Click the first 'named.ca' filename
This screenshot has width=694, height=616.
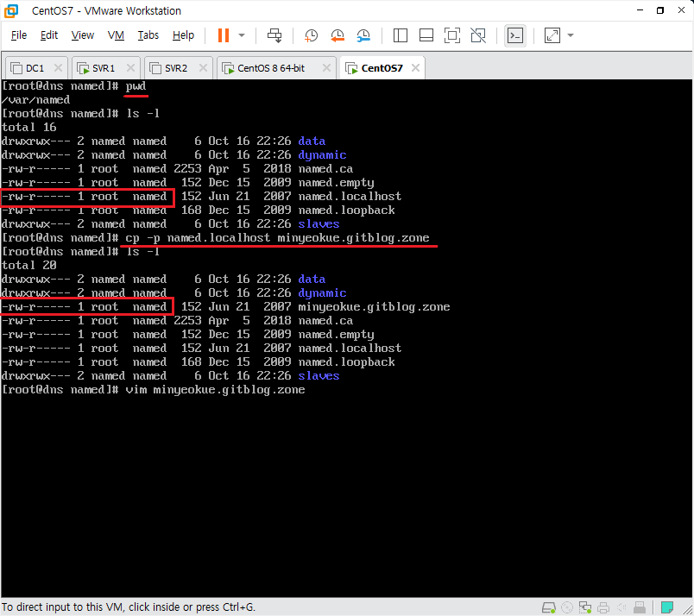point(325,168)
